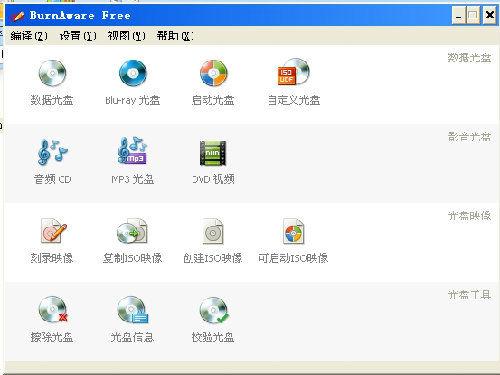Open the 擦除光盘 erase disc tool
Screen dimensions: 500x375
[53, 310]
